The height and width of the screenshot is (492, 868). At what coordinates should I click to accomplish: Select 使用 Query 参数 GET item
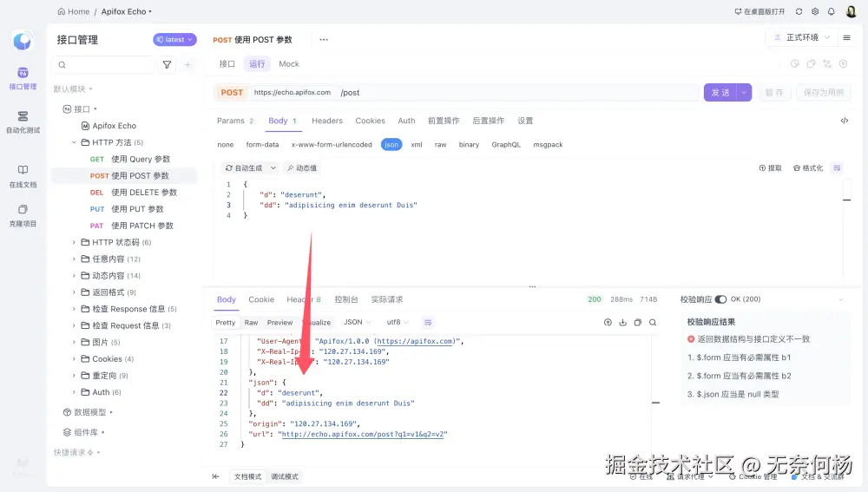[130, 159]
